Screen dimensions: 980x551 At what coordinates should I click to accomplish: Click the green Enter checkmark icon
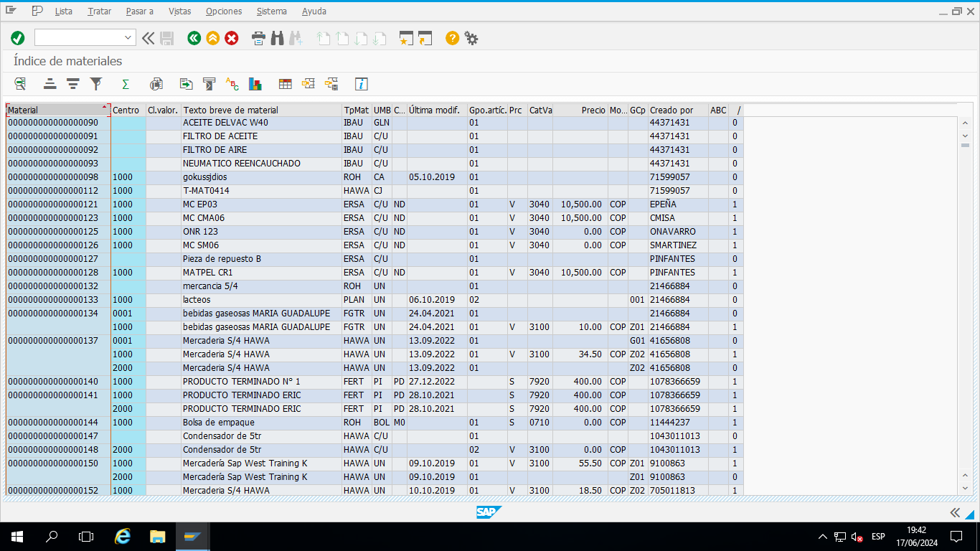click(18, 38)
